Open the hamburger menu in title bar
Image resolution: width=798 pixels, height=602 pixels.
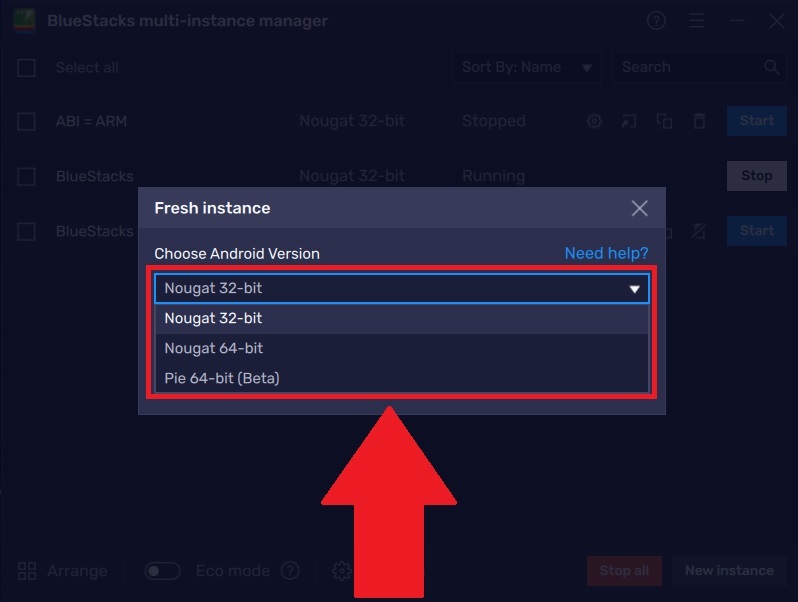click(x=697, y=21)
